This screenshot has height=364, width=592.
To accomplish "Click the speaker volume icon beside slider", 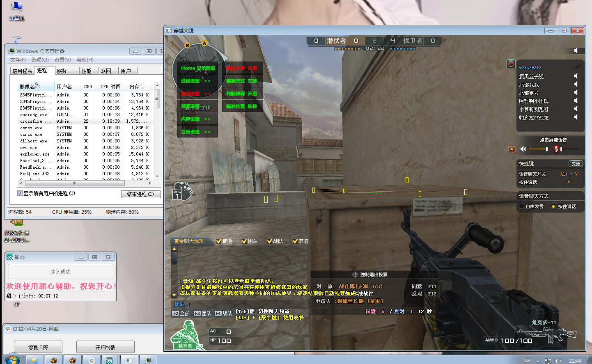I will point(523,149).
